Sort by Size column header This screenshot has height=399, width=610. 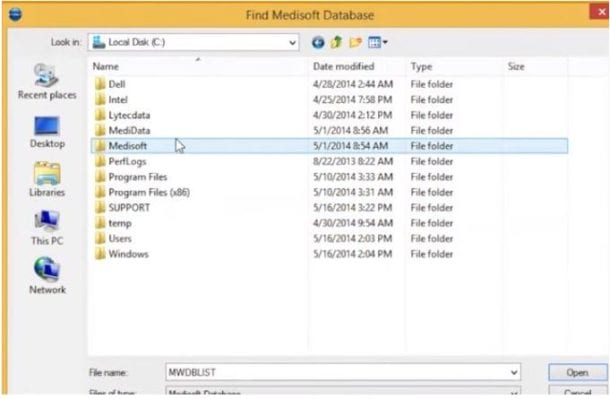pos(516,66)
